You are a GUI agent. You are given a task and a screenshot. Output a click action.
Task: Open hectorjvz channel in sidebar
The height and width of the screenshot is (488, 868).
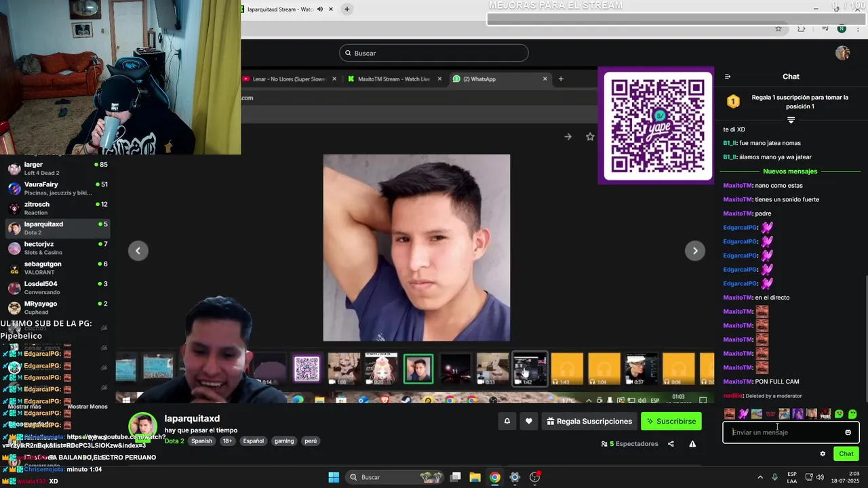(58, 248)
